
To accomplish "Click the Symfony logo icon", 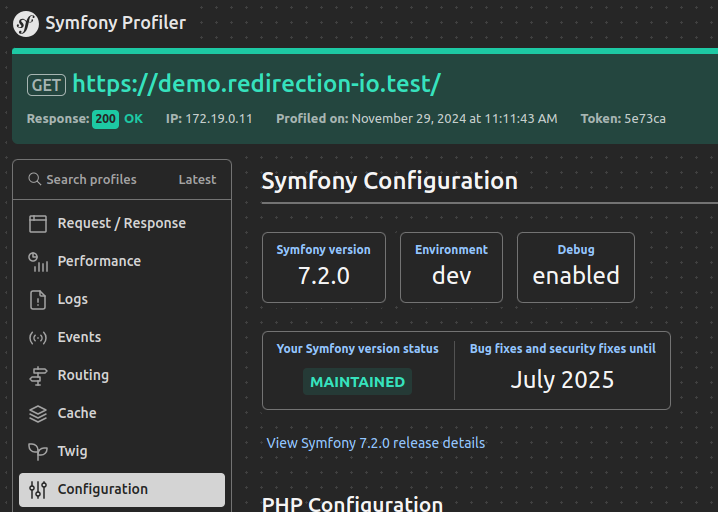I will coord(26,24).
